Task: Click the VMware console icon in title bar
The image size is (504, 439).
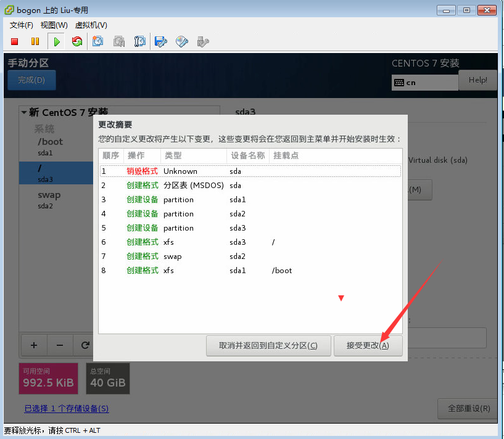Action: click(9, 10)
